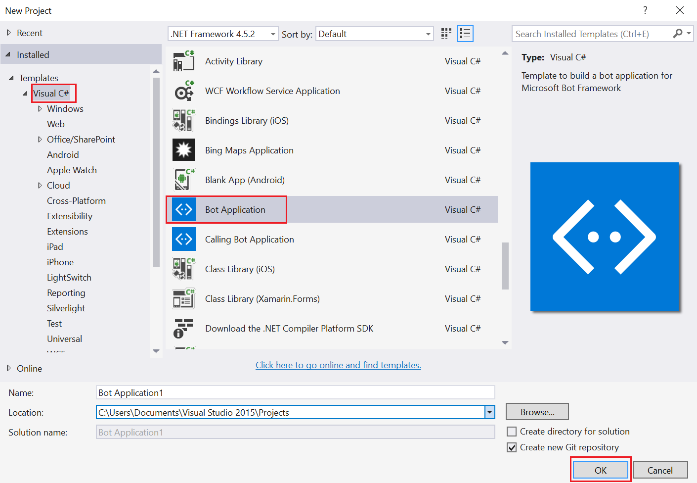Screen dimensions: 697x483
Task: Click the category tree scrollbar thumb
Action: coord(156,172)
